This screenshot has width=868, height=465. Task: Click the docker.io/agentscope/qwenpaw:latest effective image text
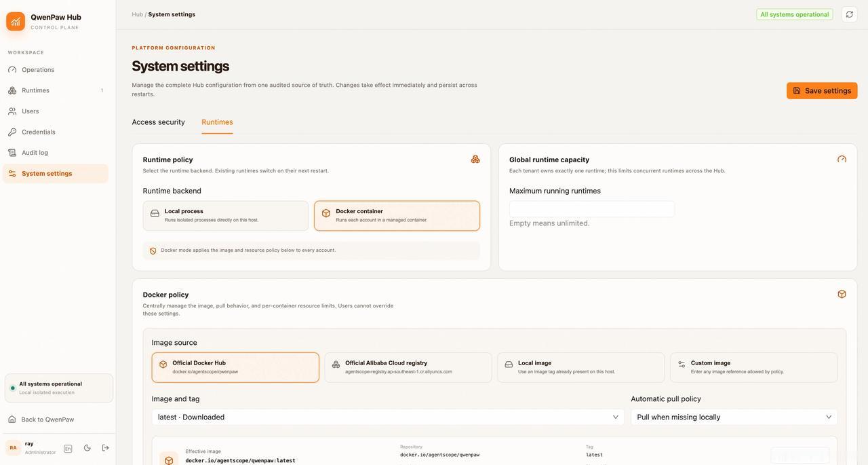click(240, 461)
